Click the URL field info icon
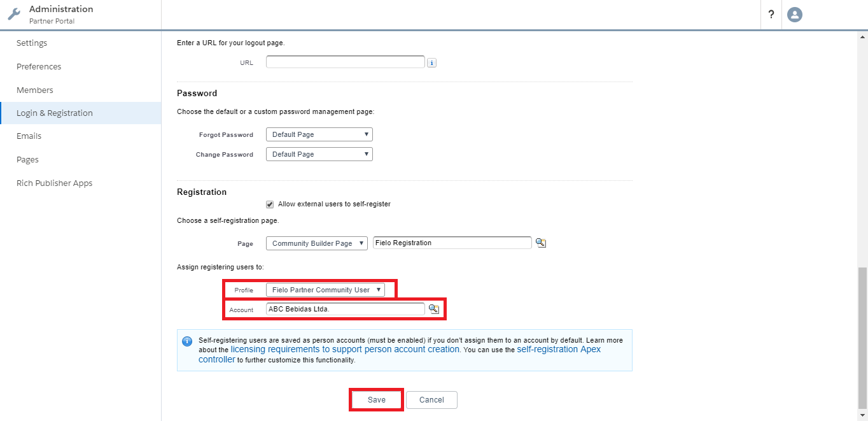868x421 pixels. (x=431, y=62)
